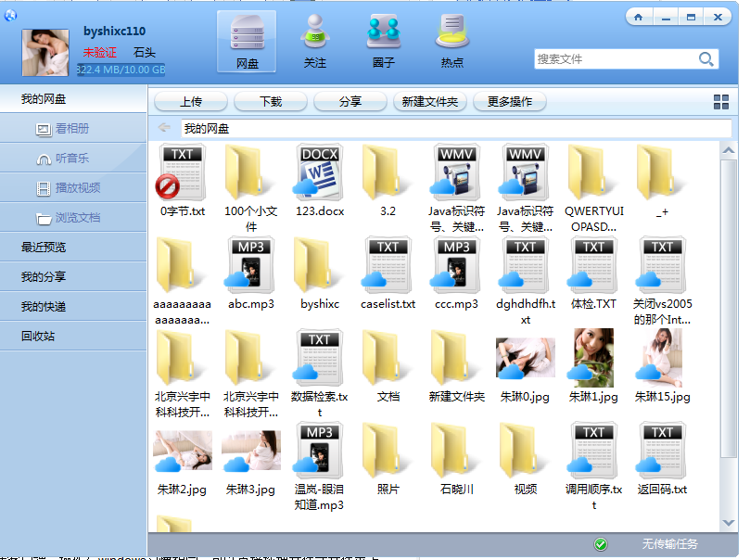Viewport: 750px width, 560px height.
Task: Click the home icon in title controls
Action: point(639,18)
